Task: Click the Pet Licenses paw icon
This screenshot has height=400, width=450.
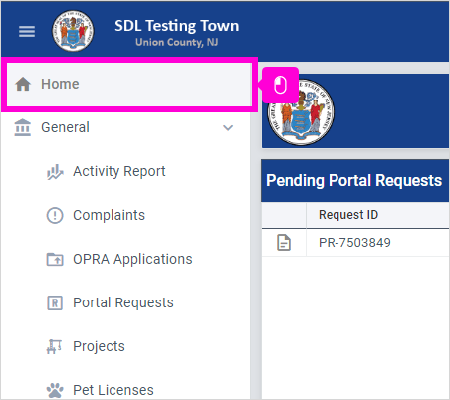Action: coord(55,390)
